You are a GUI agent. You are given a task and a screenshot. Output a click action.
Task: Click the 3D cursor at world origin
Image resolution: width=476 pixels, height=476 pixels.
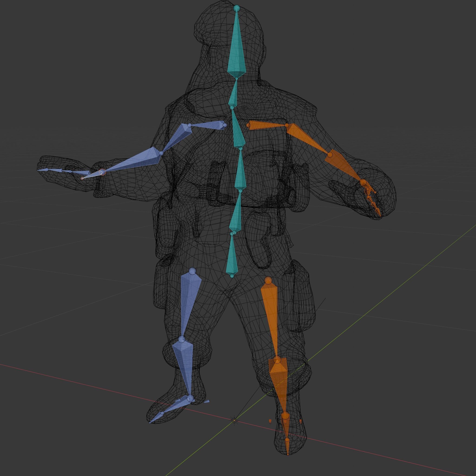click(x=234, y=420)
